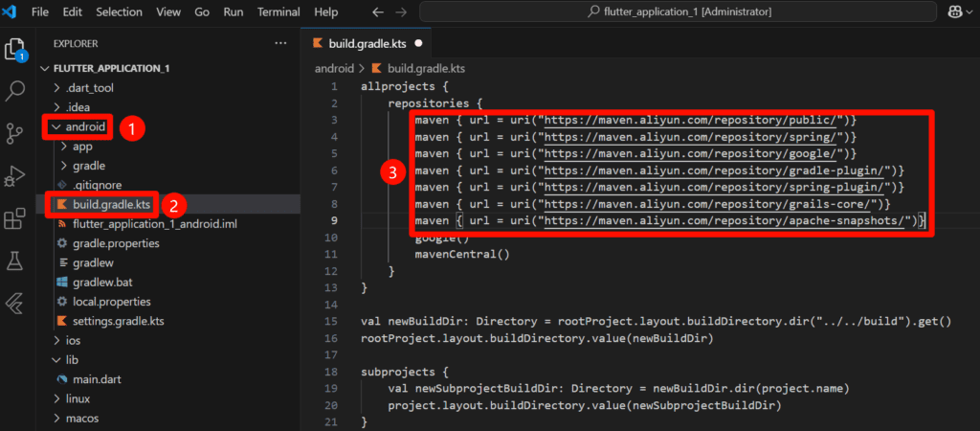Collapse the android folder
Image resolution: width=980 pixels, height=431 pixels.
coord(83,126)
